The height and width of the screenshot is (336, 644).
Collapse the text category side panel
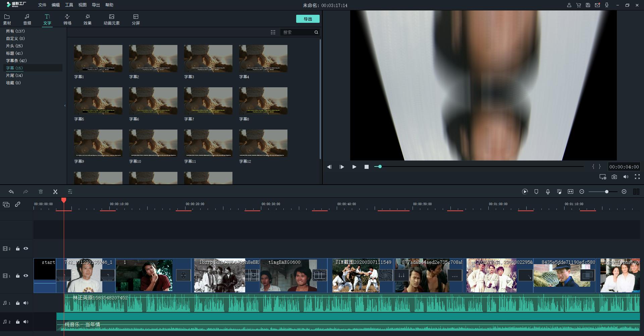tap(65, 106)
